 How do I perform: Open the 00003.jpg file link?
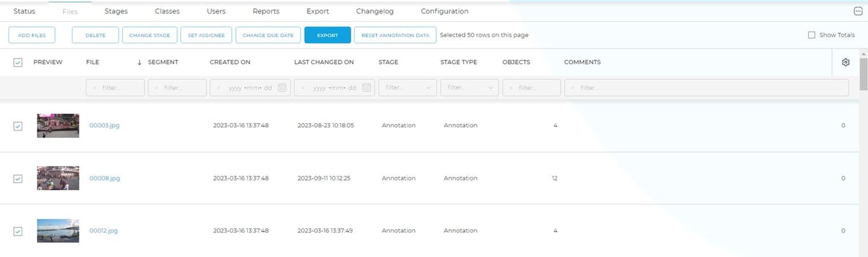[x=104, y=125]
